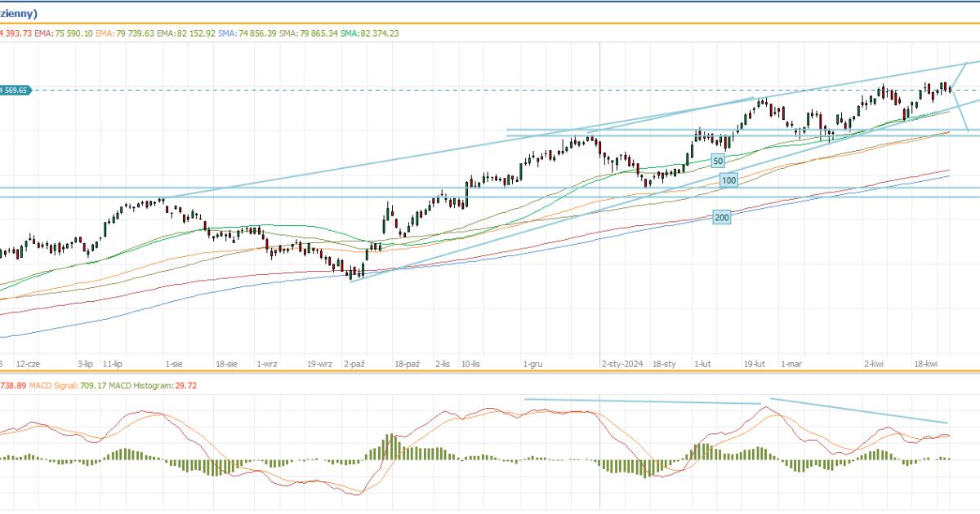Select the 200 moving average label
This screenshot has width=980, height=514.
coord(721,217)
